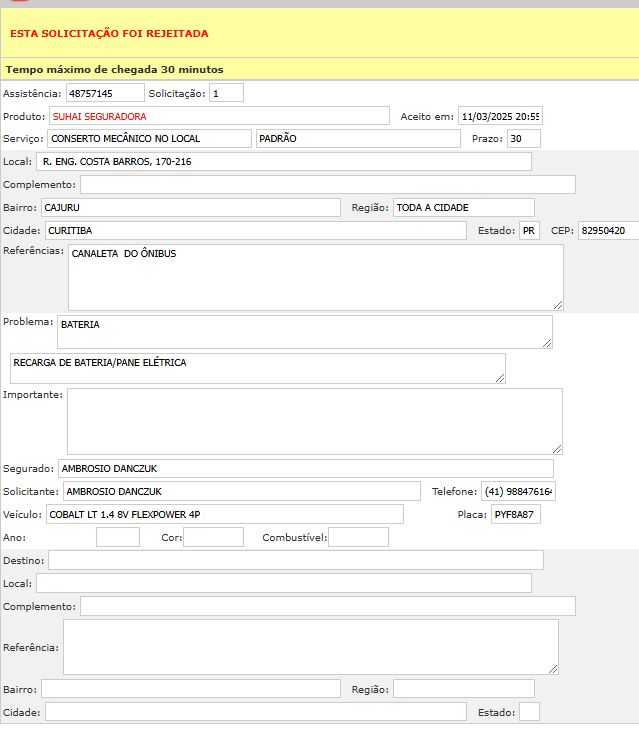Click the Local address field R. ENG. COSTA BARROS
The width and height of the screenshot is (639, 732).
(284, 162)
